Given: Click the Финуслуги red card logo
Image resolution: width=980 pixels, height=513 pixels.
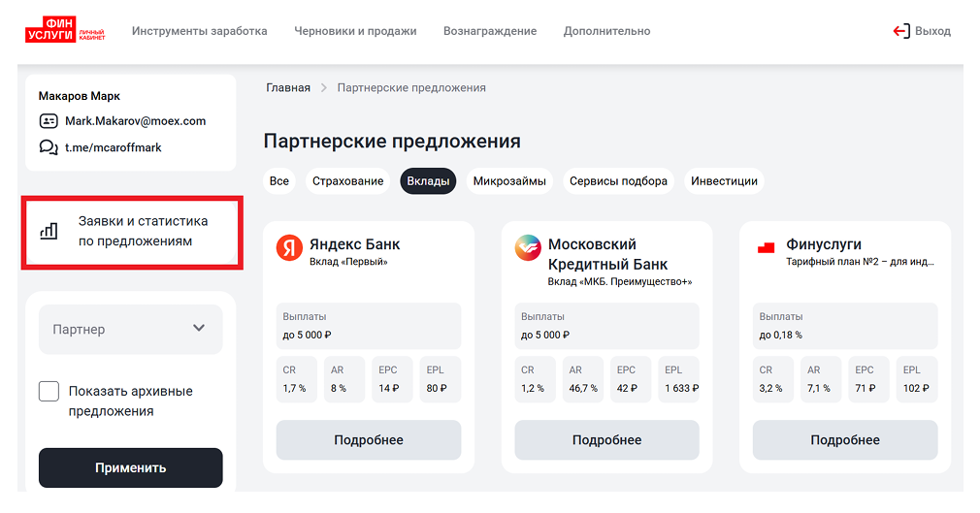Looking at the screenshot, I should click(x=767, y=247).
